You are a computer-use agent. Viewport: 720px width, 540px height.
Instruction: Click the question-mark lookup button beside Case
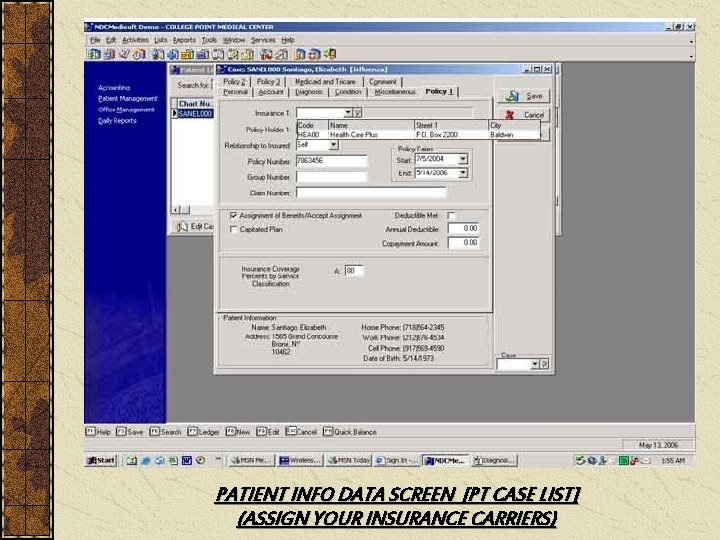(544, 364)
